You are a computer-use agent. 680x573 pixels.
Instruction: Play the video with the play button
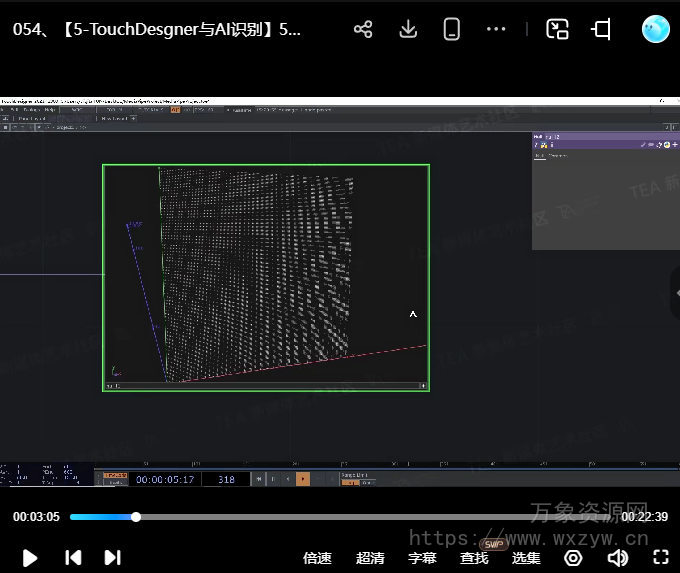pos(30,557)
